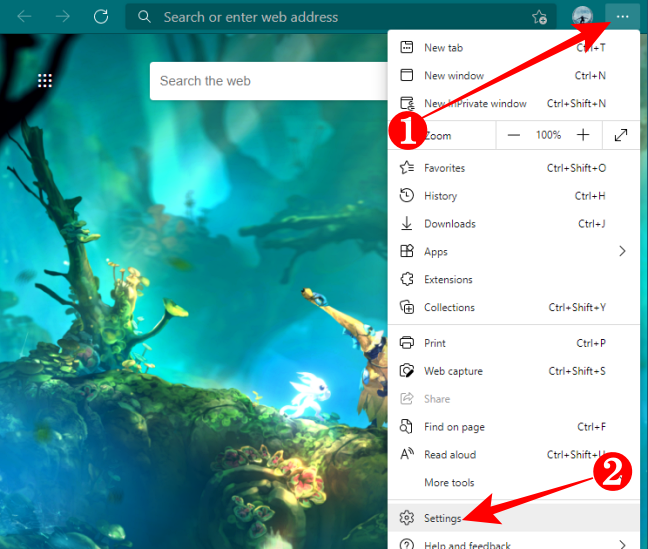Select New tab menu label
The width and height of the screenshot is (648, 549).
(x=443, y=48)
